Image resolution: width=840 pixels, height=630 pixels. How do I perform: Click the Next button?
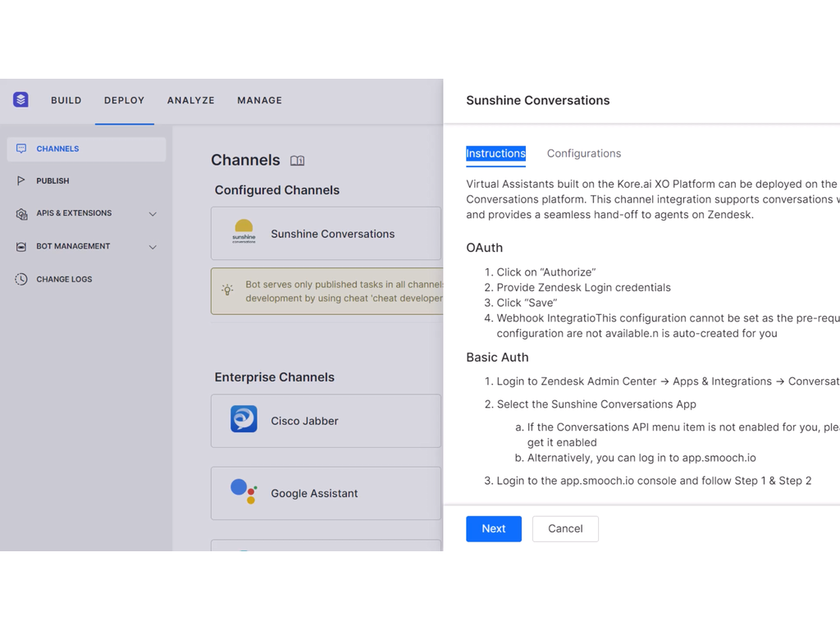tap(493, 528)
